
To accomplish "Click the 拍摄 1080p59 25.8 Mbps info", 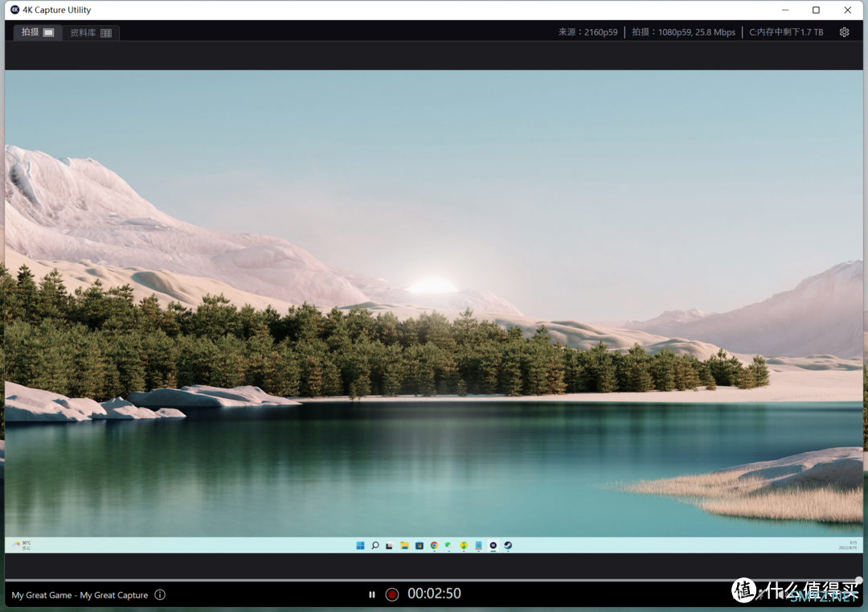I will [683, 32].
